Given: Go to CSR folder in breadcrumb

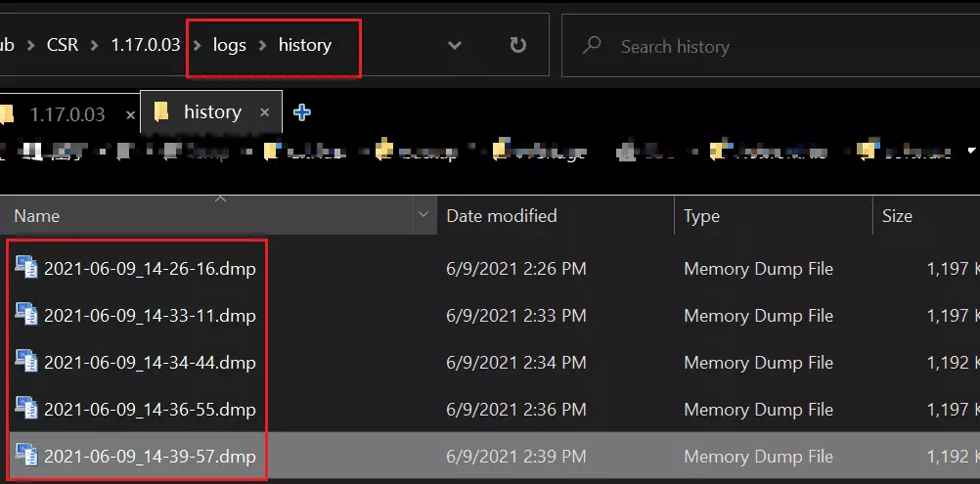Looking at the screenshot, I should 63,45.
